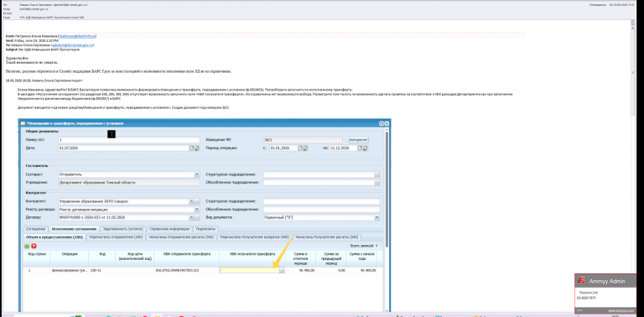Click the Сумма за предыдущий период header
Image resolution: width=644 pixels, height=317 pixels.
(x=330, y=258)
